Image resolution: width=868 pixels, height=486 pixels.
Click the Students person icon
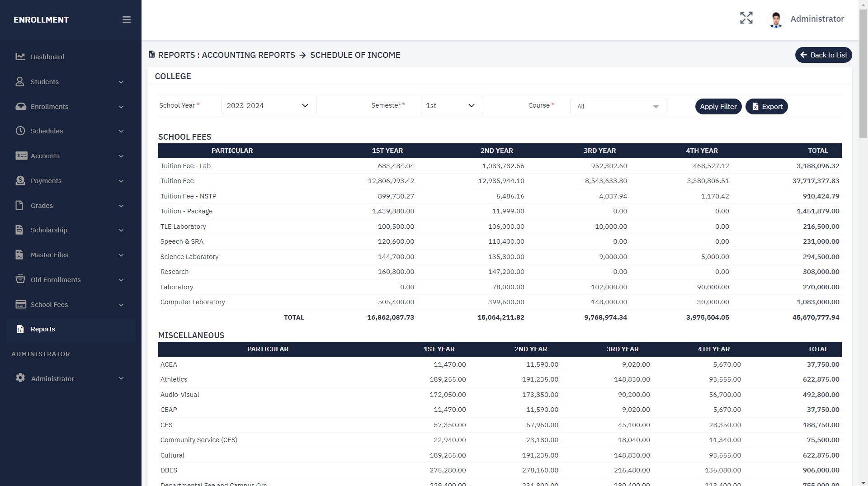click(20, 81)
